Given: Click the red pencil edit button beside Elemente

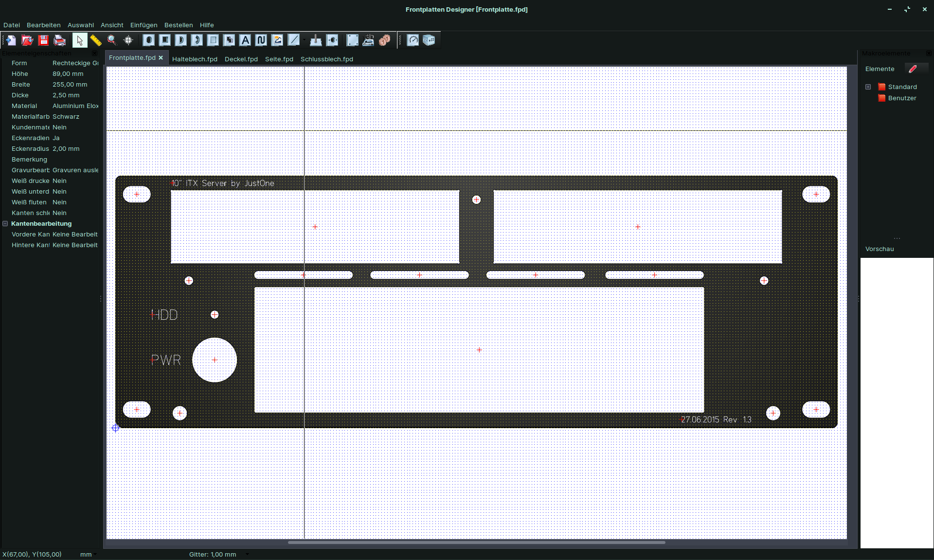Looking at the screenshot, I should 913,69.
